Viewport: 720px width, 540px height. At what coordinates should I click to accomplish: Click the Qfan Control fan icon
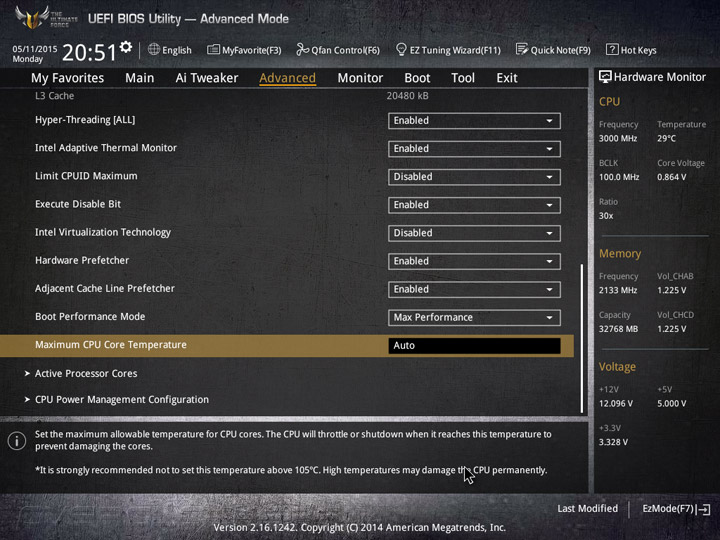302,49
